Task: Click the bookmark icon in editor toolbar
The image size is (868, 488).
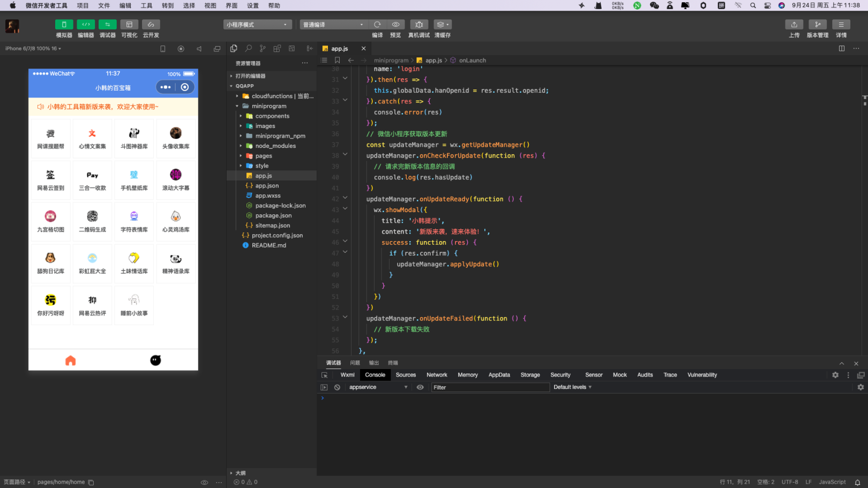Action: [x=337, y=61]
